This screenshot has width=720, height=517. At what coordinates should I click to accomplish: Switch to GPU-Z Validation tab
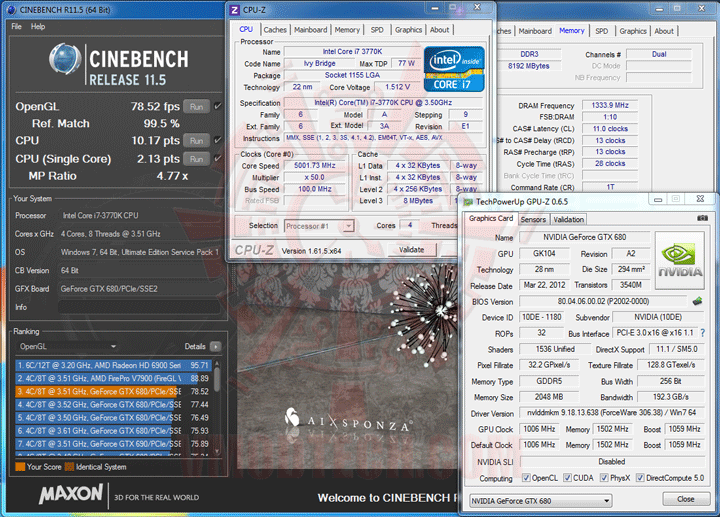click(568, 219)
